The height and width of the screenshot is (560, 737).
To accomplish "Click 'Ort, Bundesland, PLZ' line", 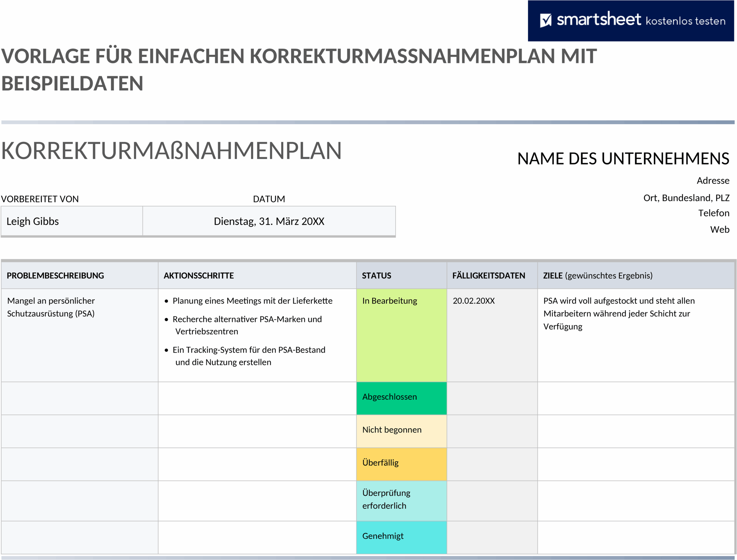I will point(686,198).
